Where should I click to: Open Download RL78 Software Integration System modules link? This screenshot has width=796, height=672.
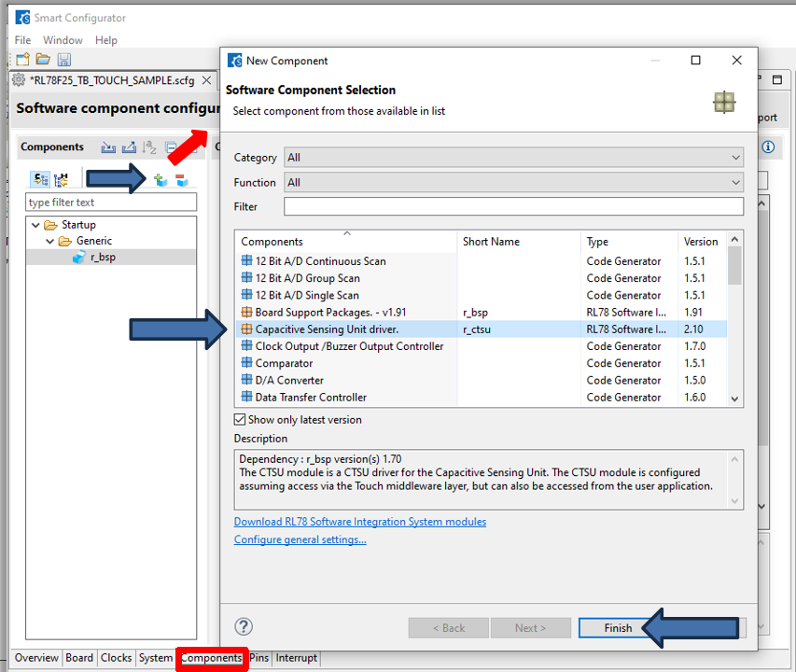point(359,522)
